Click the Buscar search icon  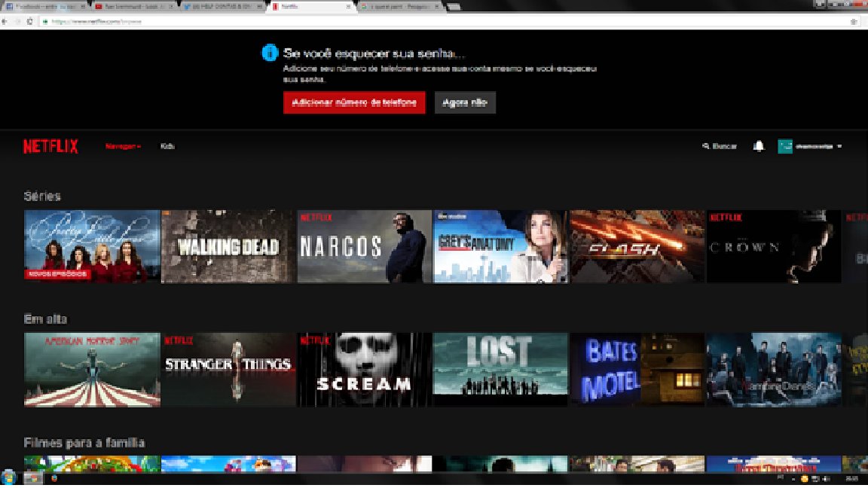(x=706, y=146)
